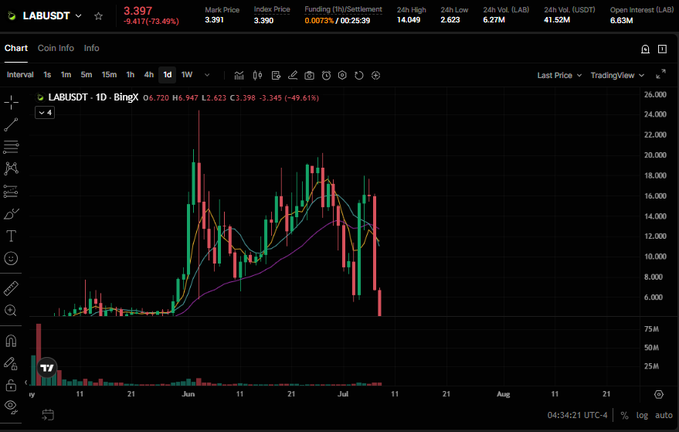Click the circular target icon in toolbar
This screenshot has width=679, height=432.
point(376,75)
